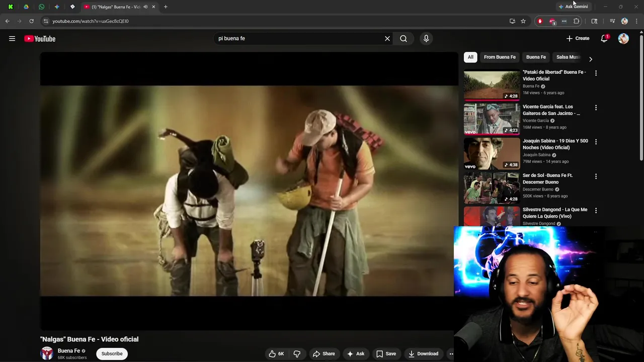Click the Nalgas Buena Fe video title
Image resolution: width=644 pixels, height=362 pixels.
(89, 339)
